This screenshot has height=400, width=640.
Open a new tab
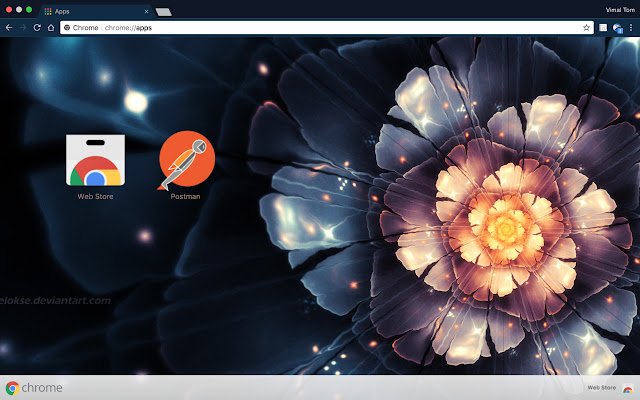click(164, 12)
